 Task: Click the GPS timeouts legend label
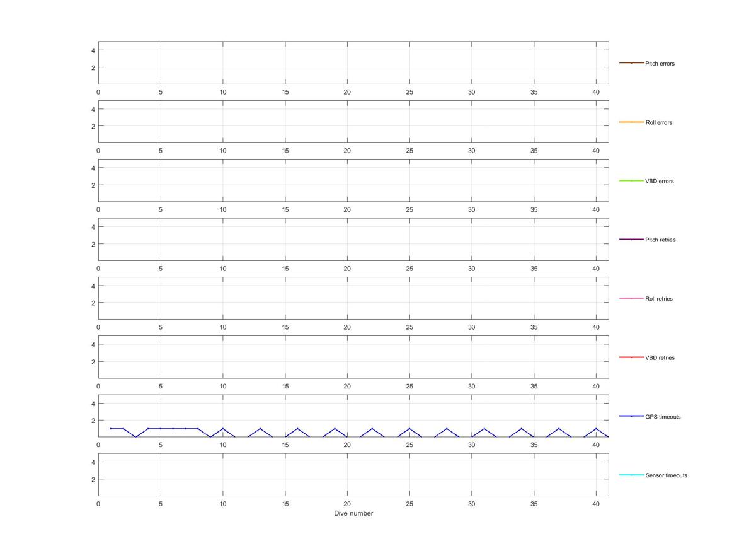663,417
